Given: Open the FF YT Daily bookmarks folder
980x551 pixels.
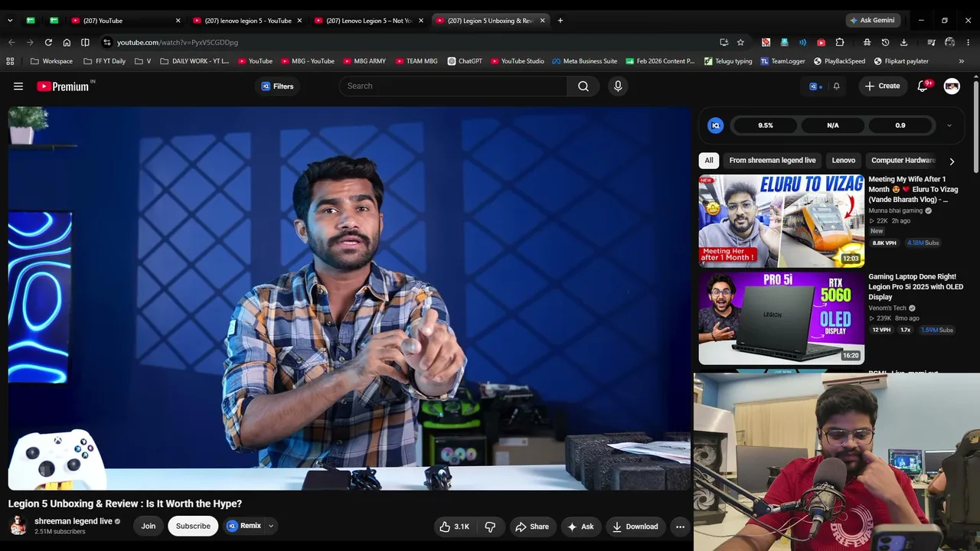Looking at the screenshot, I should pyautogui.click(x=104, y=61).
